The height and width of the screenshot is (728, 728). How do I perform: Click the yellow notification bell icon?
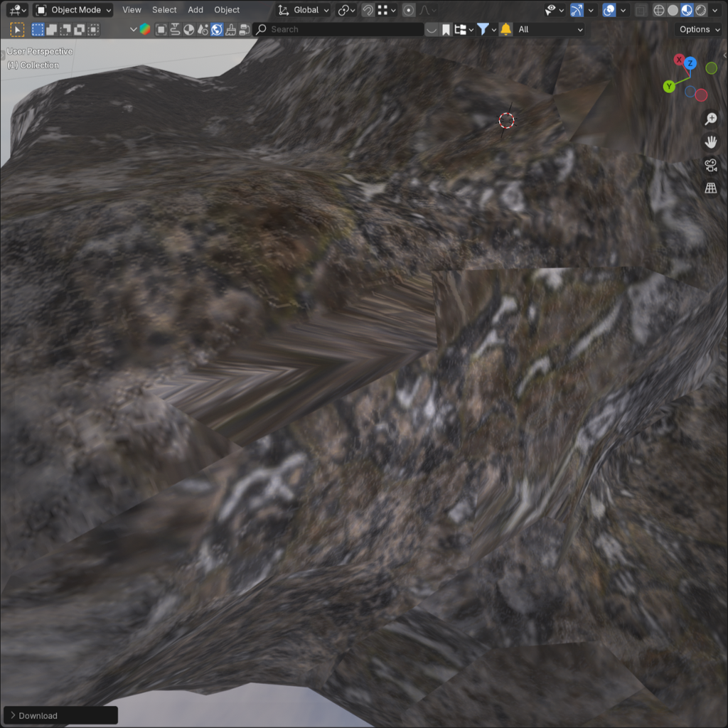coord(505,29)
